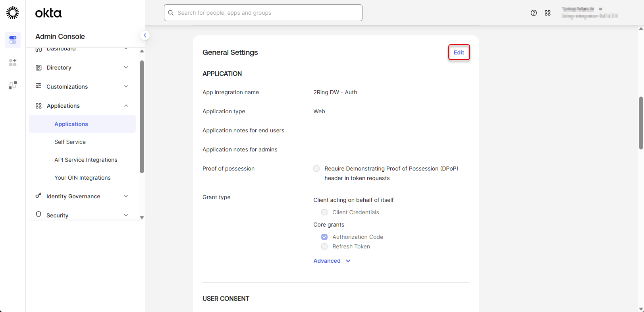The height and width of the screenshot is (312, 644).
Task: Open the apps grid icon in header
Action: pos(548,13)
